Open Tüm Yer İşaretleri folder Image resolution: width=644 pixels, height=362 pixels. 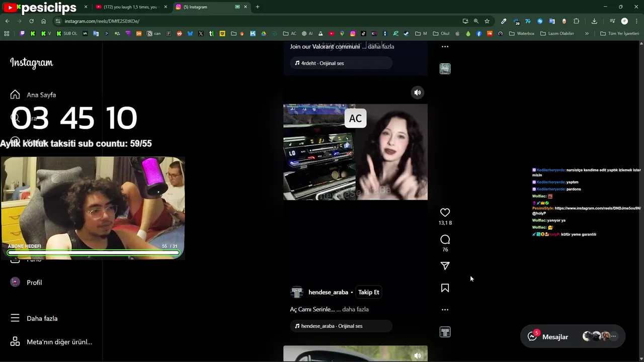(620, 34)
